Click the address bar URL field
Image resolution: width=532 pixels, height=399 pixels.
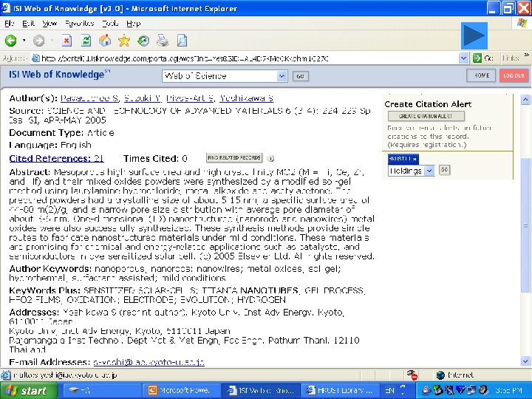point(250,58)
